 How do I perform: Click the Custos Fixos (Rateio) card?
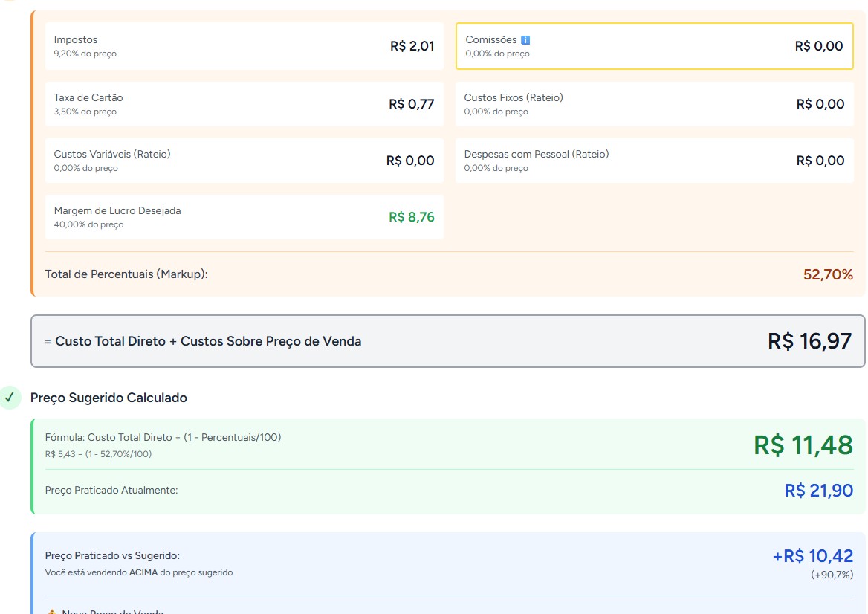coord(654,104)
